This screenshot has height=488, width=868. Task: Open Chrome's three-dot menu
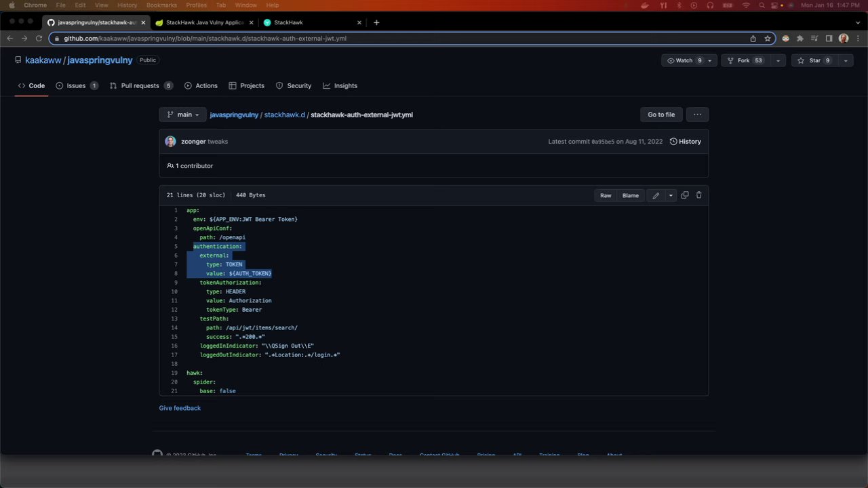tap(858, 39)
